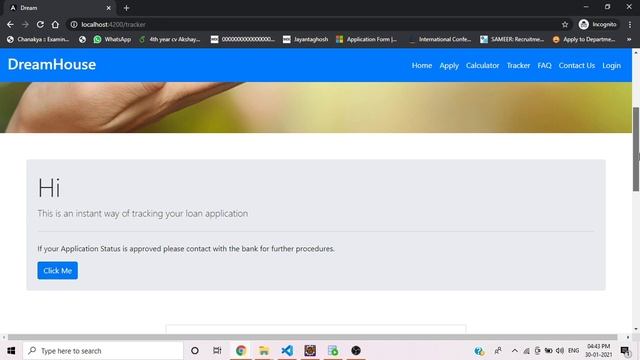Show more bookmarks chevron
640x360 pixels.
coord(629,39)
